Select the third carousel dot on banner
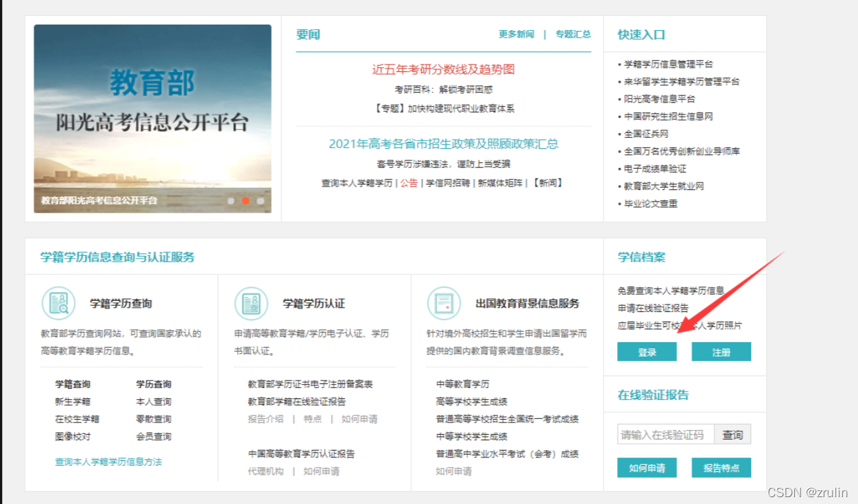This screenshot has height=504, width=858. pos(261,201)
